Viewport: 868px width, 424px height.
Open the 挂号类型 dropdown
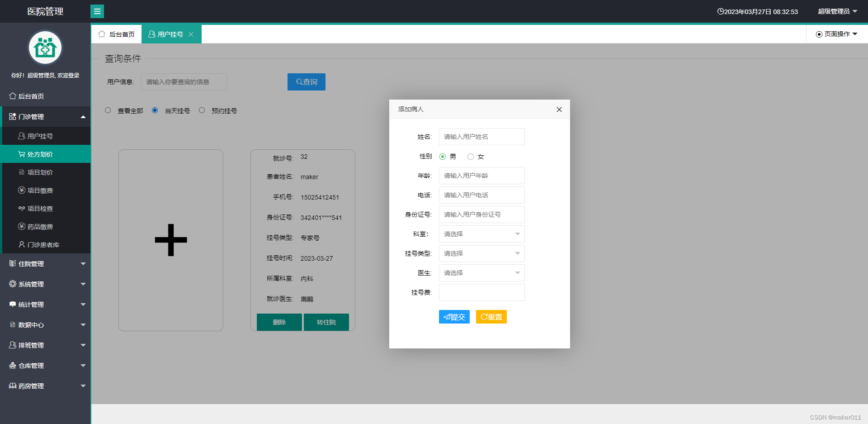(x=482, y=253)
